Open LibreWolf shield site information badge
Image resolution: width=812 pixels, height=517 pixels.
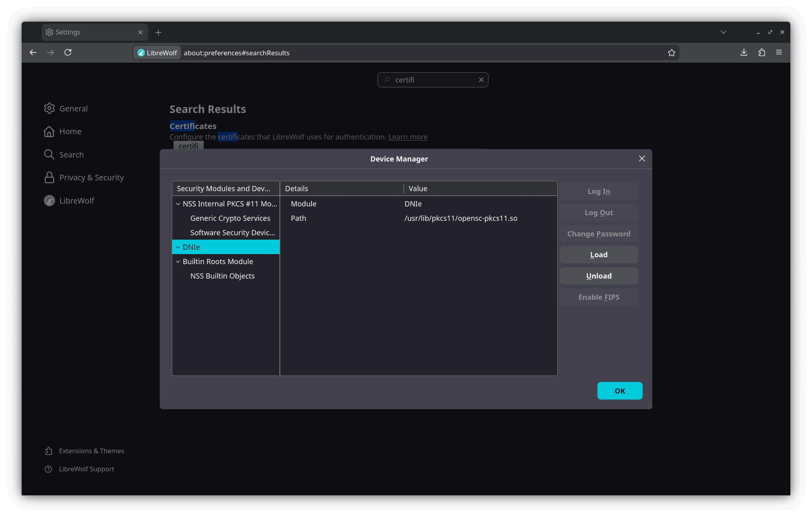(157, 53)
